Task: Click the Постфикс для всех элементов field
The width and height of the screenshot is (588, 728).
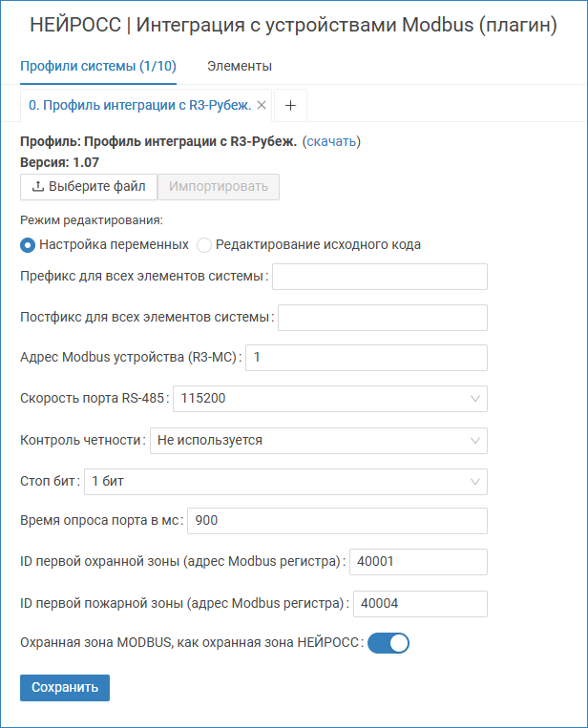Action: click(383, 317)
